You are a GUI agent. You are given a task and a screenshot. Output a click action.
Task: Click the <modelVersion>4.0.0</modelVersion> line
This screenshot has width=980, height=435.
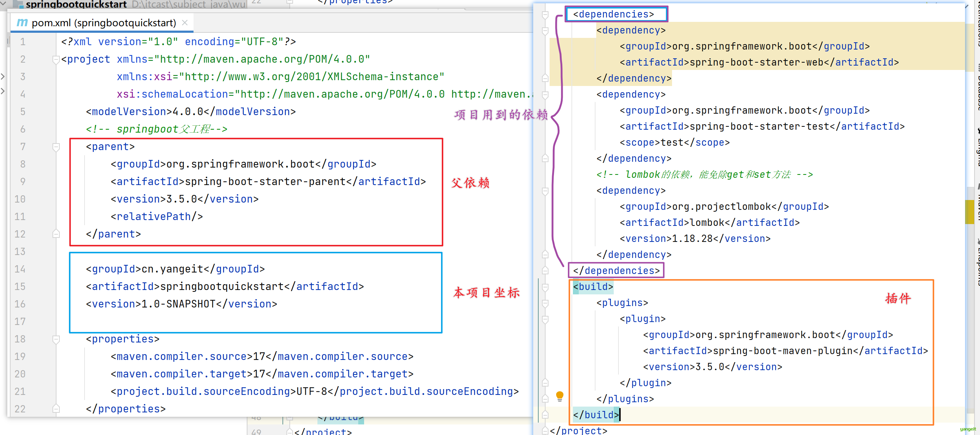click(191, 112)
